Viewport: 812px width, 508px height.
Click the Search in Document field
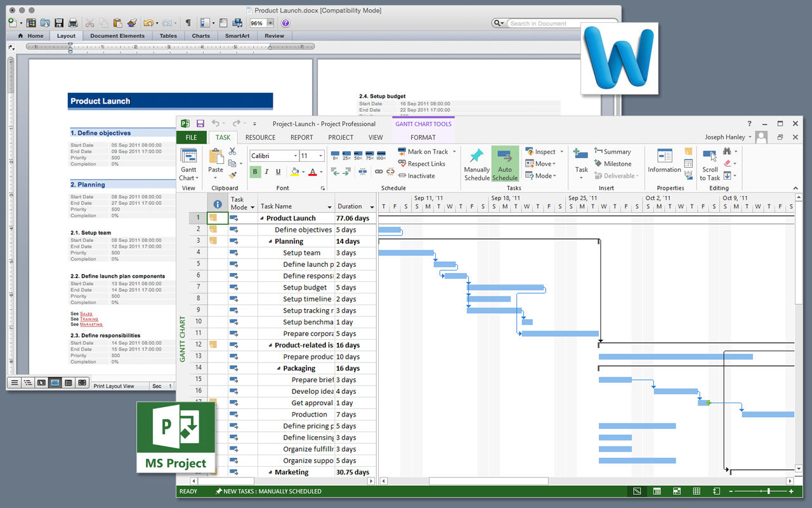(x=544, y=23)
